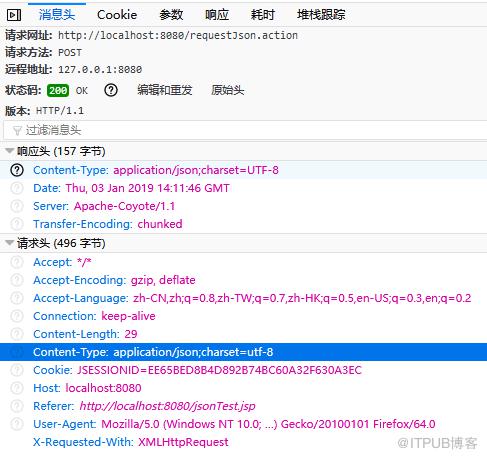Open help icon beside Transfer-Encoding header
This screenshot has width=487, height=458.
17,224
